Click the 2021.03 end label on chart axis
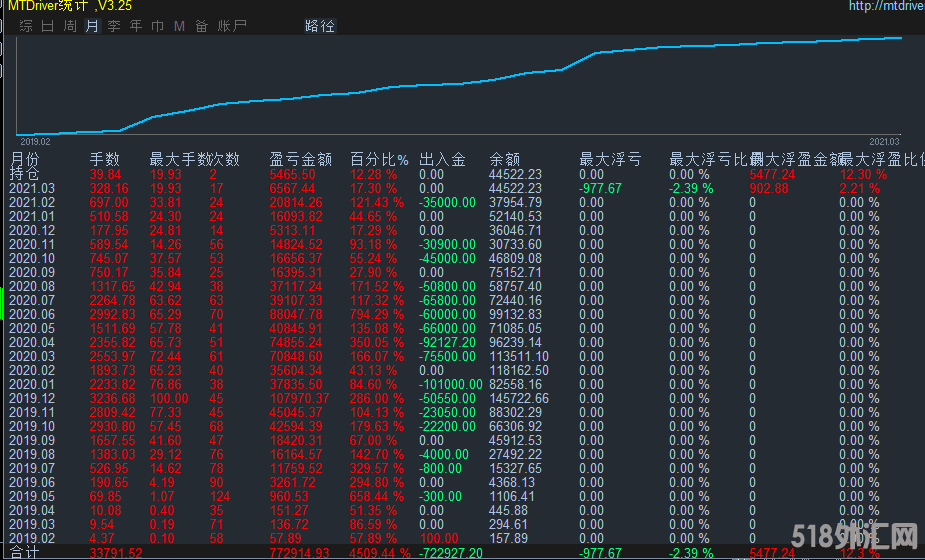The image size is (925, 560). point(884,142)
